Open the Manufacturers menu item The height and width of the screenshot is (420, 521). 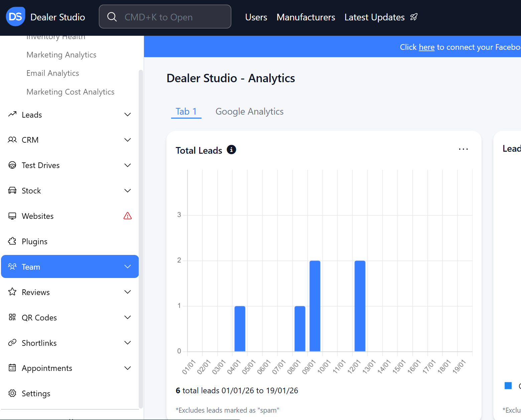[x=306, y=17]
